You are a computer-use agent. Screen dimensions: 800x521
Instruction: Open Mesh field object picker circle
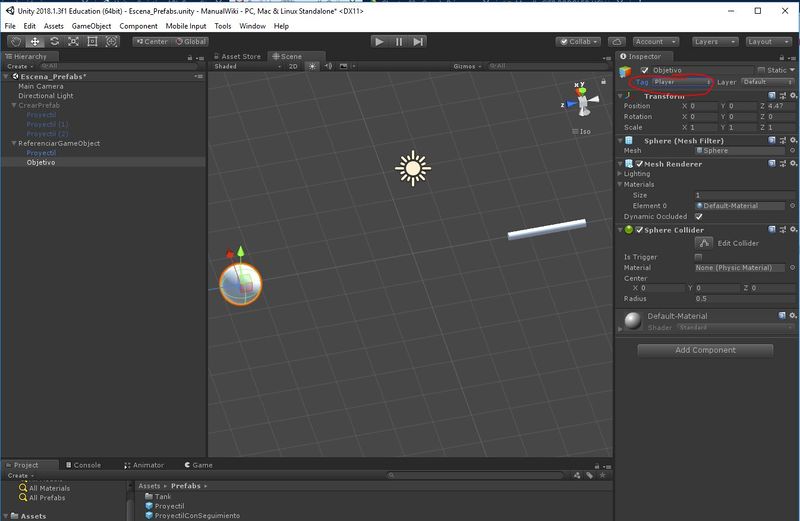[792, 151]
